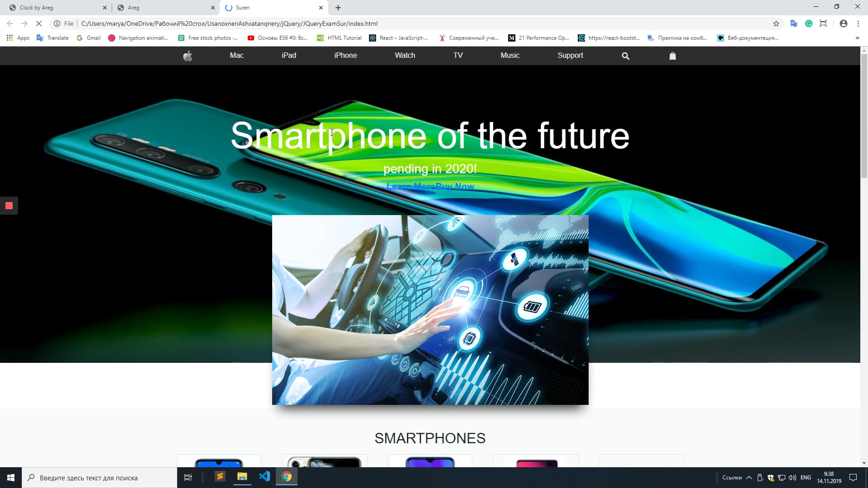Open File Explorer from the taskbar
868x488 pixels.
click(x=242, y=477)
